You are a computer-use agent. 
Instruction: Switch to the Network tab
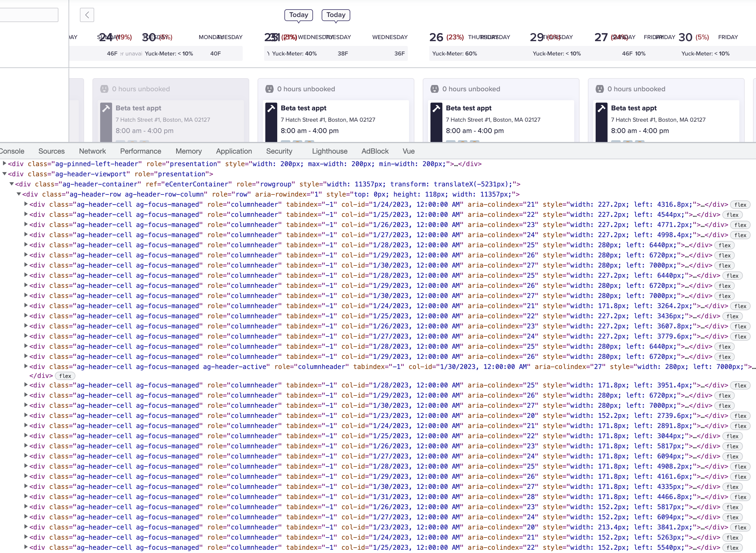point(92,151)
